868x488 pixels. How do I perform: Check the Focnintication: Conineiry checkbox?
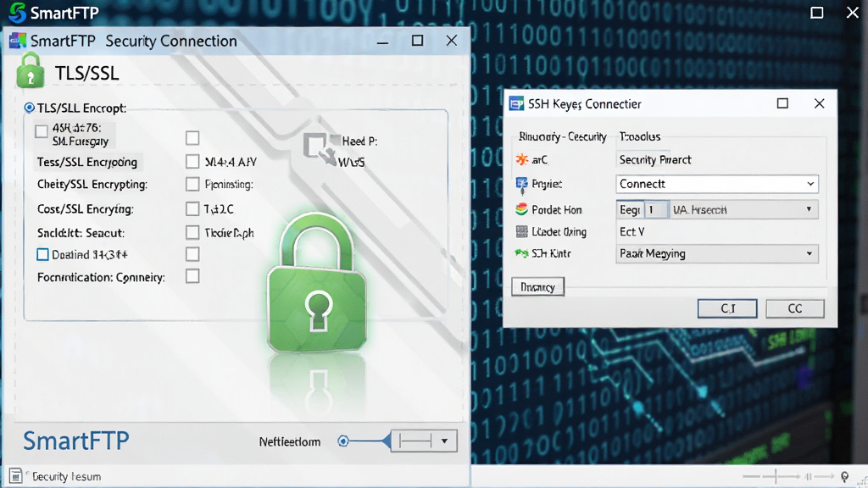point(192,276)
